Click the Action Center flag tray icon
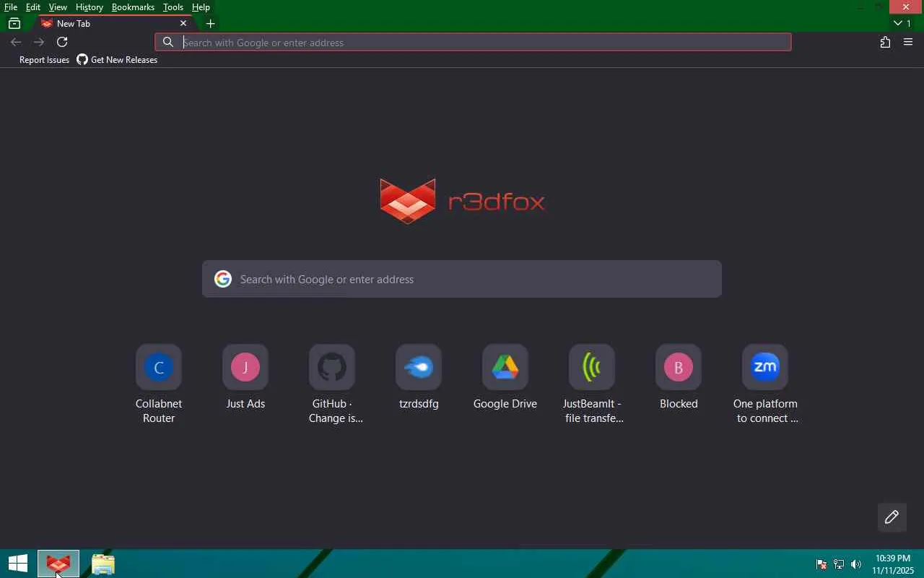The height and width of the screenshot is (578, 924). 821,564
